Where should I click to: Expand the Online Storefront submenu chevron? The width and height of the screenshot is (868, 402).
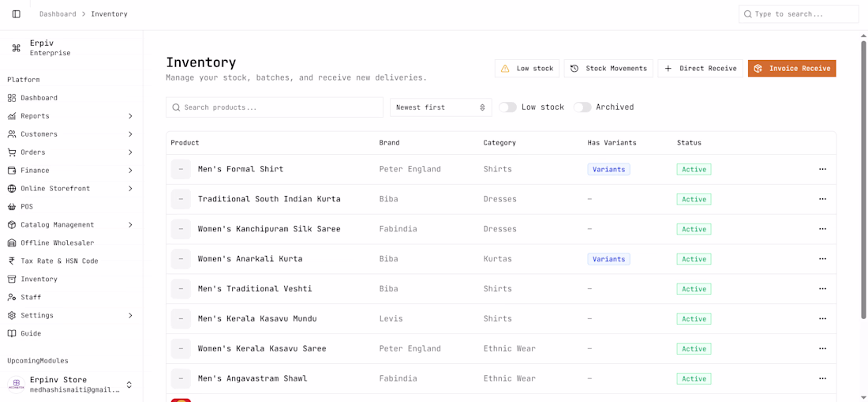point(131,189)
